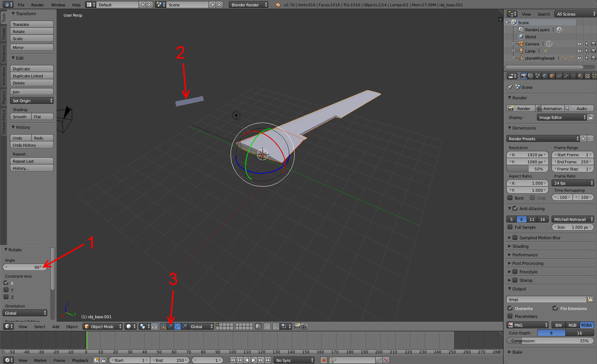
Task: Click the PNG Compression slider
Action: tap(550, 341)
